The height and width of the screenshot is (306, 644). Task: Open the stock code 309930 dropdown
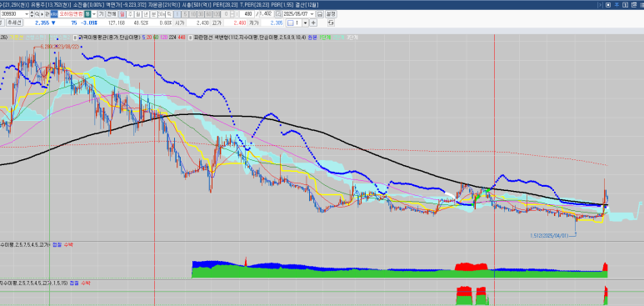pyautogui.click(x=27, y=14)
